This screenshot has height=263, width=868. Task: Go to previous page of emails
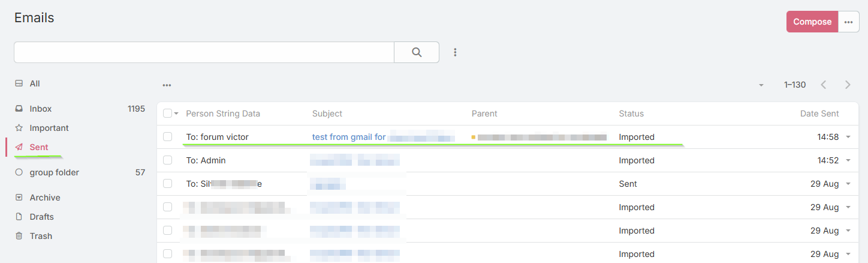824,85
